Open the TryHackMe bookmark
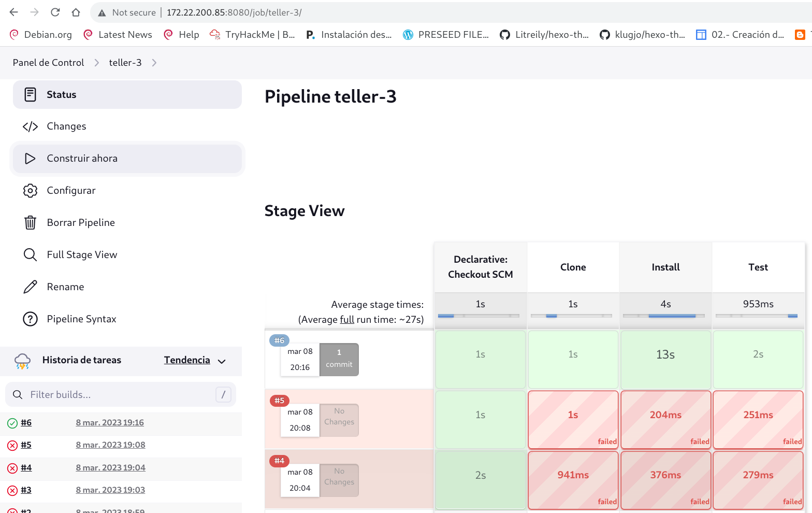The width and height of the screenshot is (812, 513). click(x=252, y=35)
